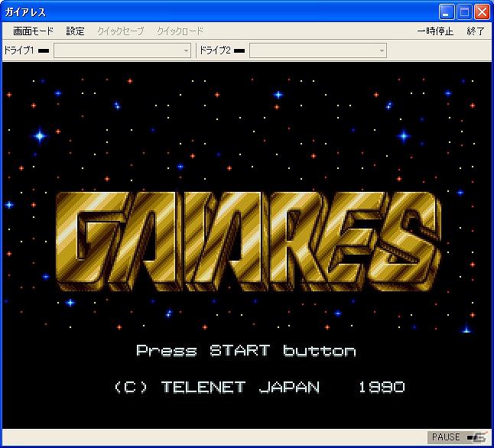Maximize the ガイアレス window

click(464, 12)
